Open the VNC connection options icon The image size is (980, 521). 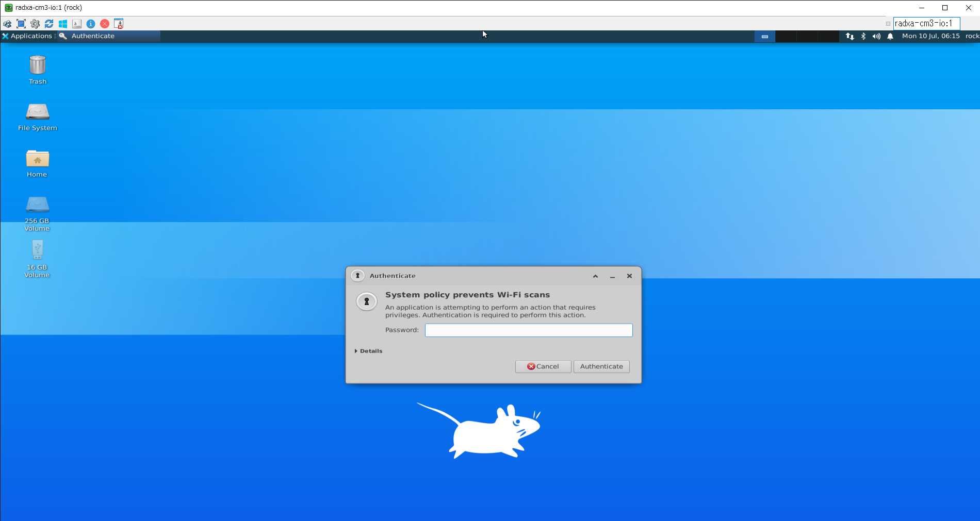(x=7, y=24)
